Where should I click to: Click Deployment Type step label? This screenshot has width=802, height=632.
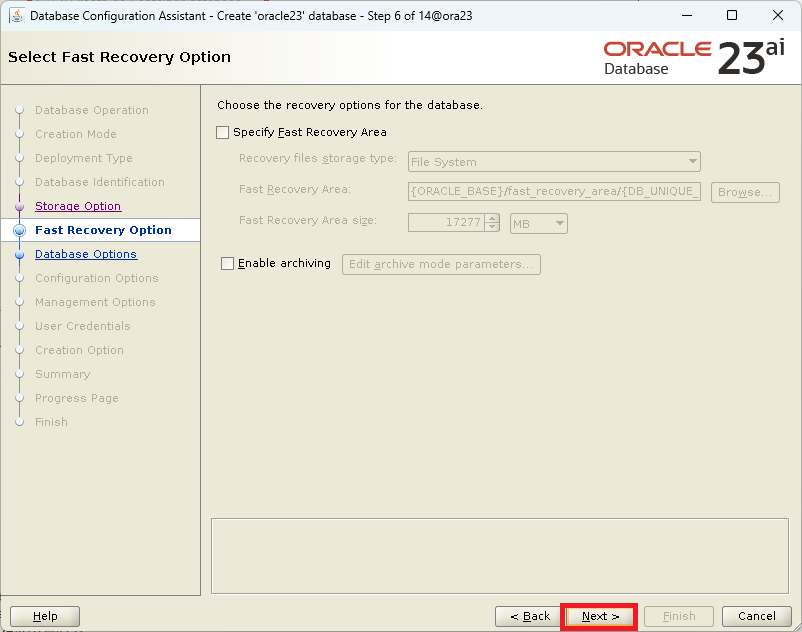coord(84,158)
